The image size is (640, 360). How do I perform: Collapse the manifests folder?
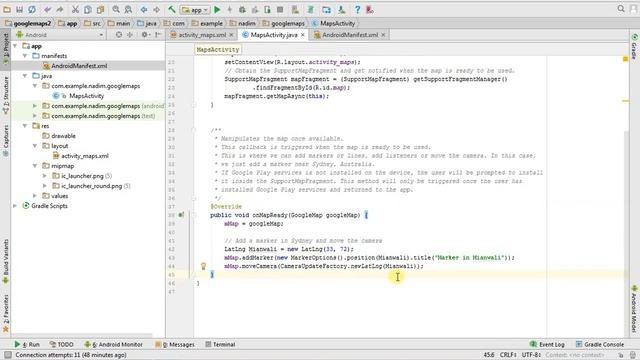point(25,56)
